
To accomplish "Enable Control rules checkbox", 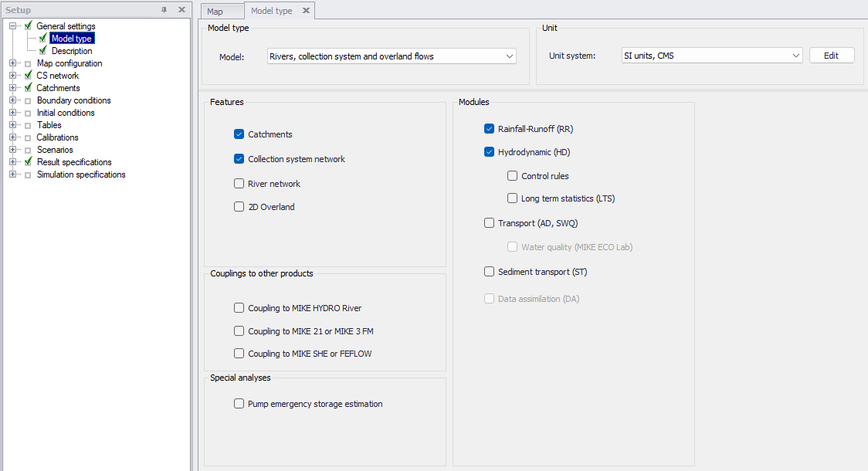I will pos(513,175).
